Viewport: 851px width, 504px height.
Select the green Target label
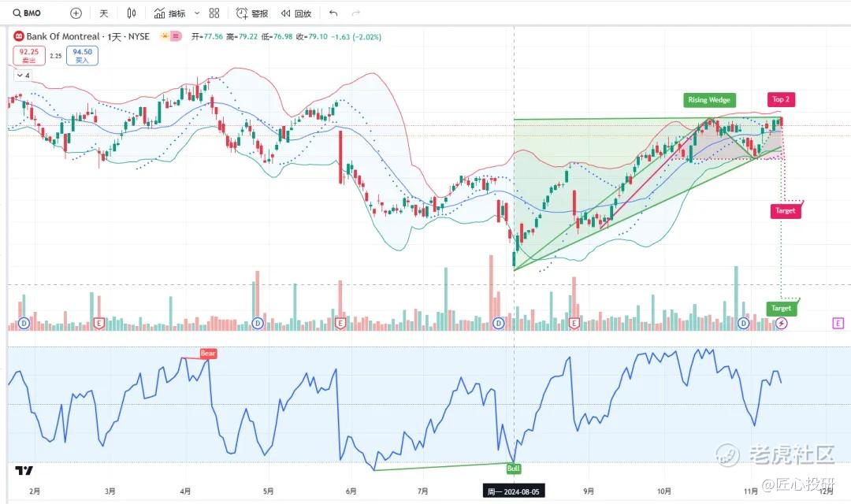pos(781,308)
